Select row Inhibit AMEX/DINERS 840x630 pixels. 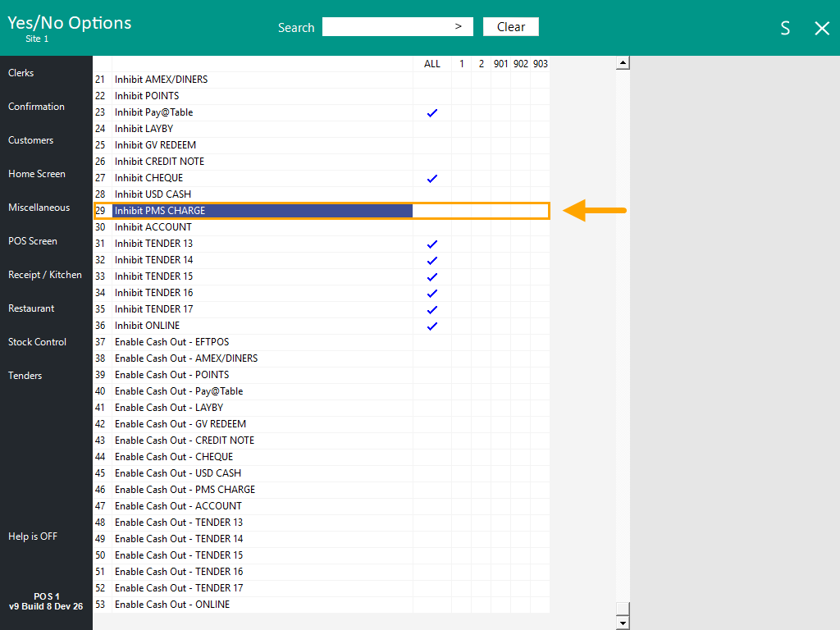[322, 80]
